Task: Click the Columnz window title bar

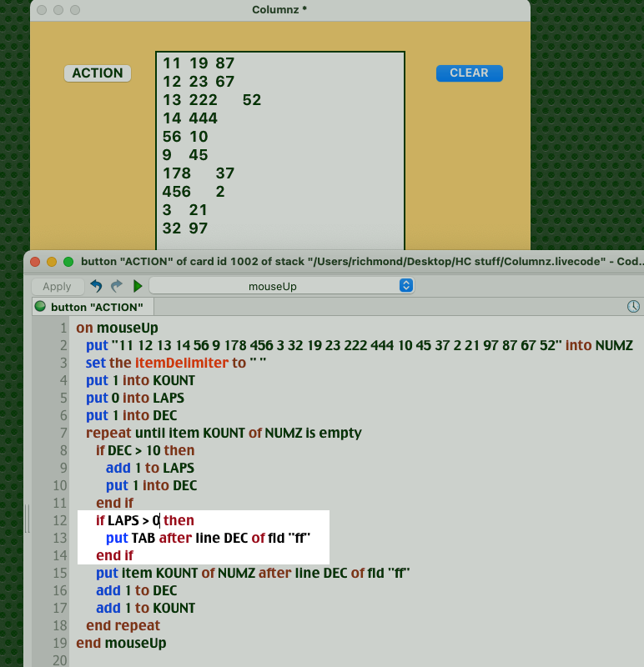Action: coord(279,10)
